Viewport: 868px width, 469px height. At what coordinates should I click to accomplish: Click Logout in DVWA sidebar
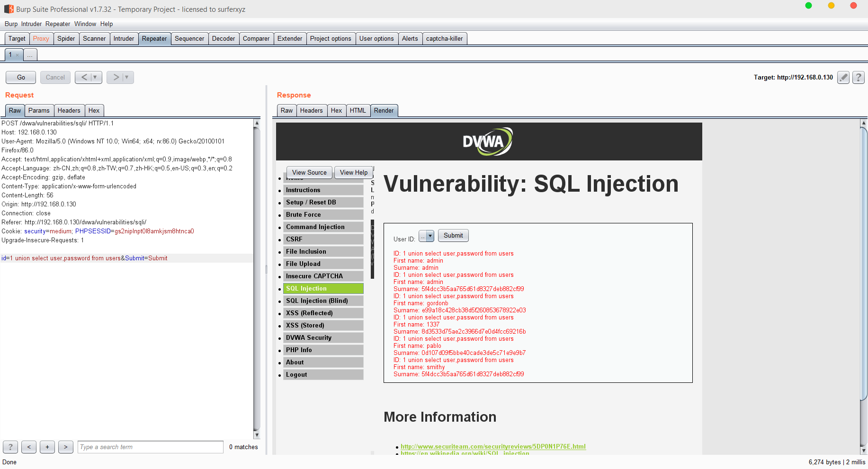coord(323,374)
